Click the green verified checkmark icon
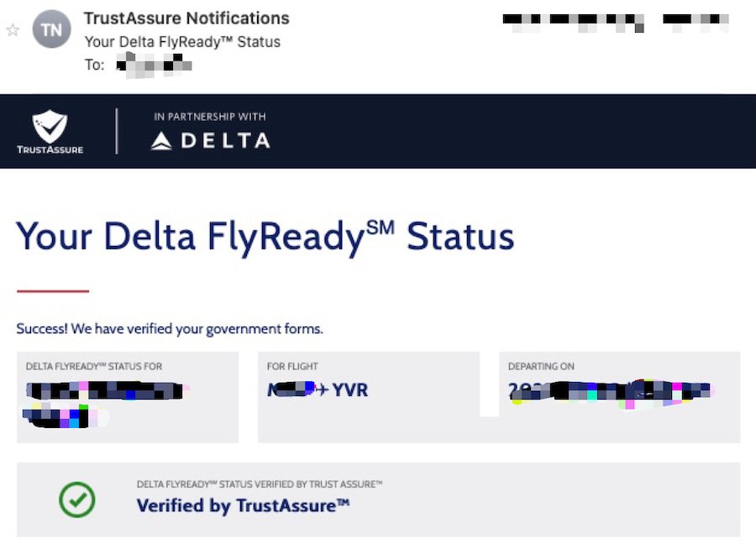This screenshot has height=554, width=756. [77, 499]
